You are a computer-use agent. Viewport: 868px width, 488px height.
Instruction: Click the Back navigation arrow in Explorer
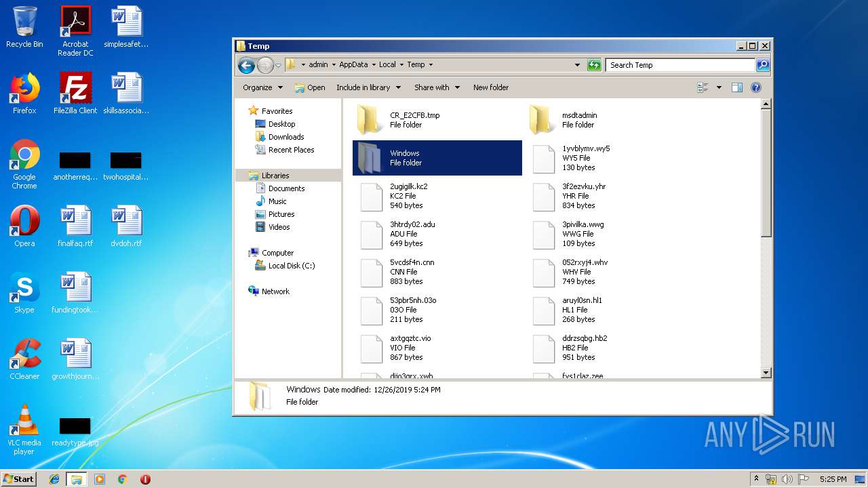[x=246, y=65]
